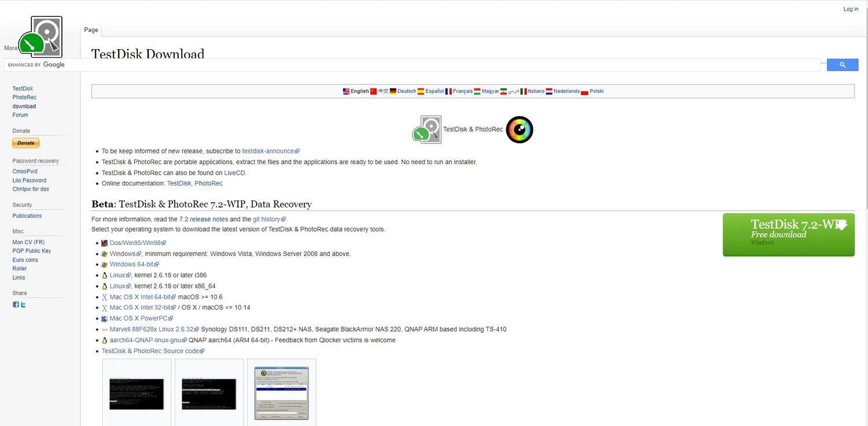Click the Hungarian flag beside Magyar

coord(477,91)
